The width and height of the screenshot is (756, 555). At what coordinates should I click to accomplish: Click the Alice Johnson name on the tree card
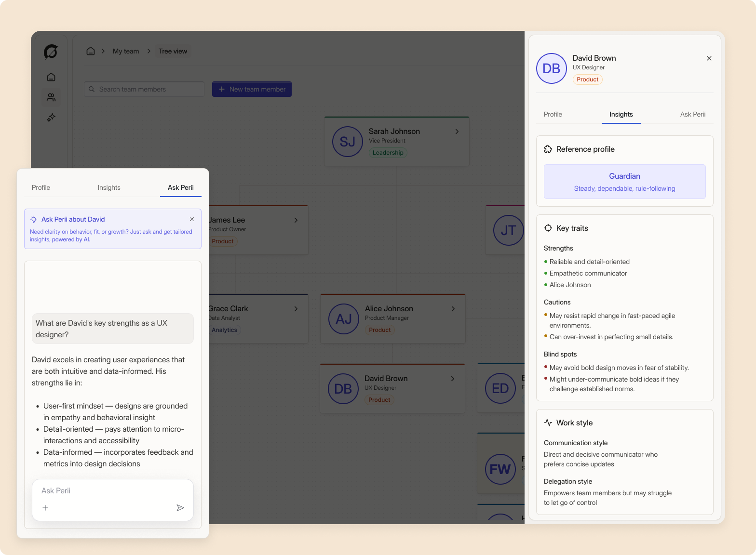coord(389,309)
